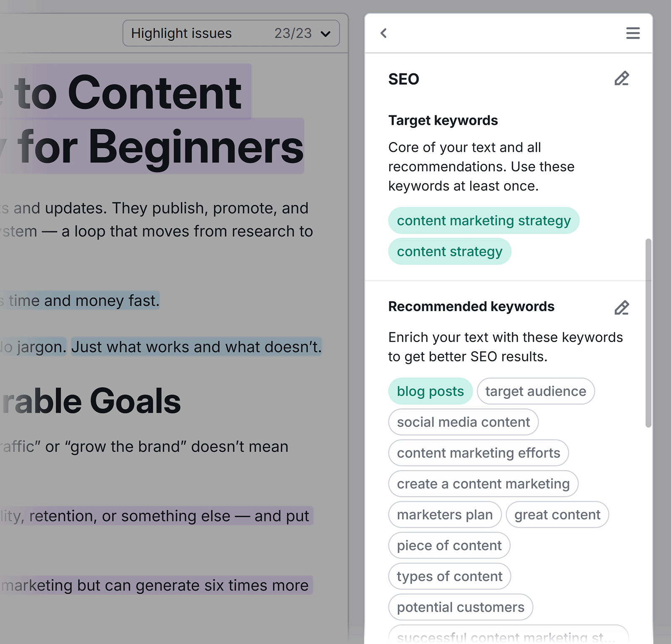The image size is (671, 644).
Task: Select 'content marketing efforts' keyword
Action: (x=479, y=453)
